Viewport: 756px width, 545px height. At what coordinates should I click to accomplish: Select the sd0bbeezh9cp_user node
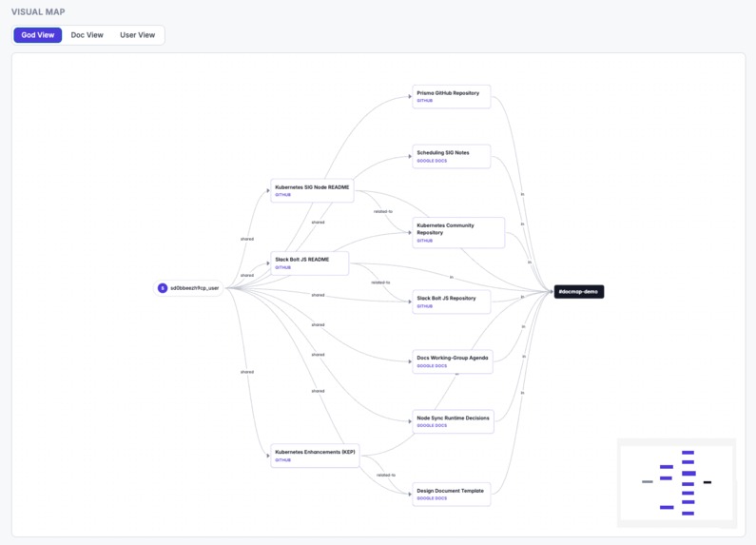tap(188, 288)
